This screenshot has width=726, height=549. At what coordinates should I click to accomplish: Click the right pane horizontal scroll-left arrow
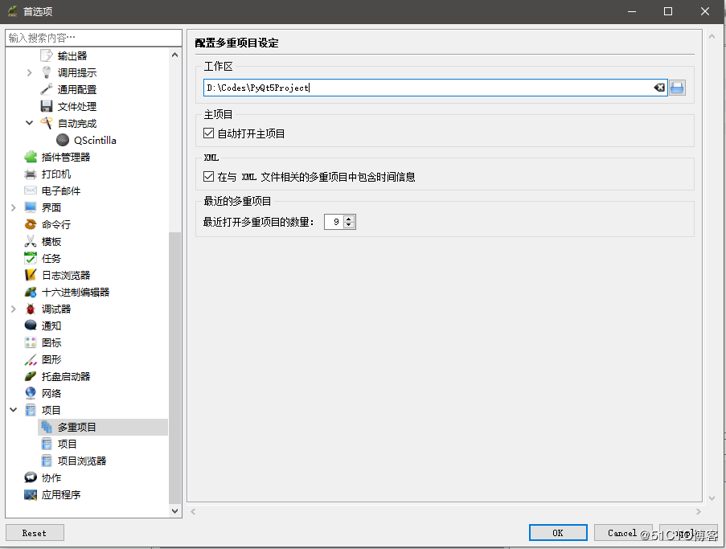pos(193,512)
